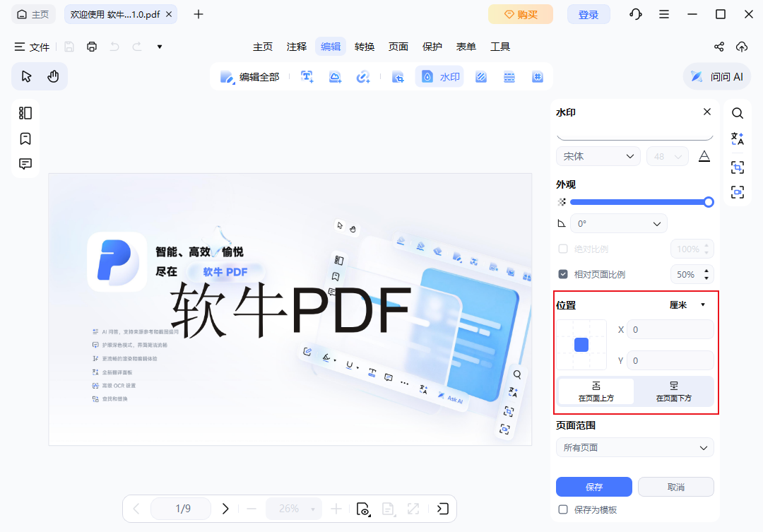This screenshot has width=763, height=532.
Task: Click the 编辑全部 button
Action: [x=249, y=77]
